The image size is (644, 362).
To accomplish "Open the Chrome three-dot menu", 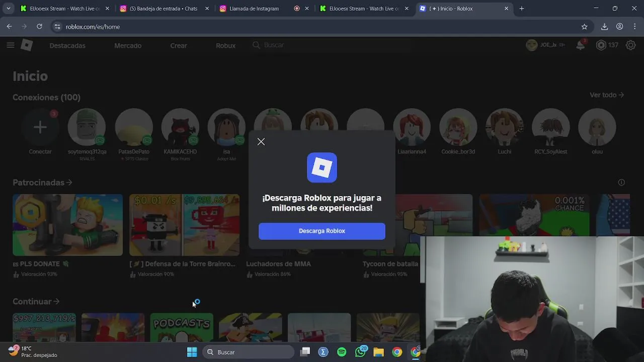I will (634, 27).
